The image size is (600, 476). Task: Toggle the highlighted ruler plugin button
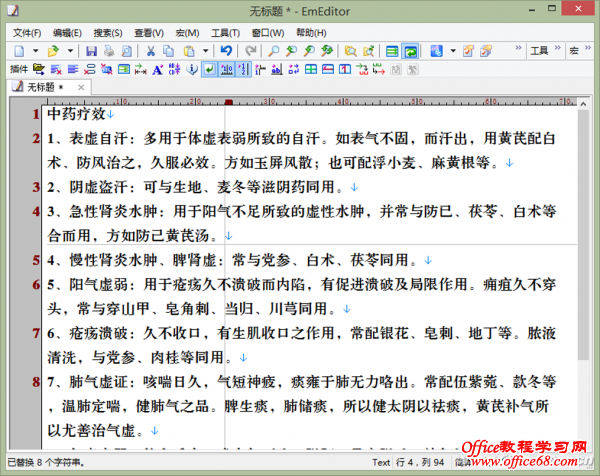227,69
